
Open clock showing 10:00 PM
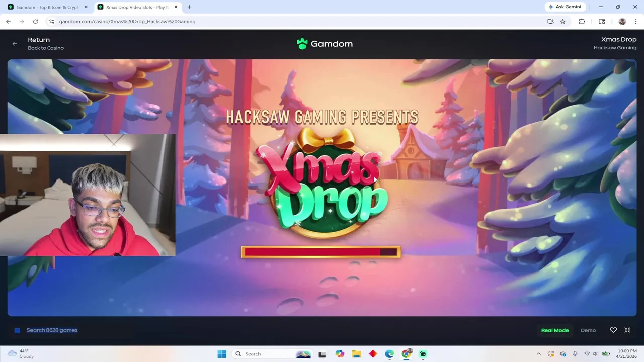pyautogui.click(x=626, y=354)
